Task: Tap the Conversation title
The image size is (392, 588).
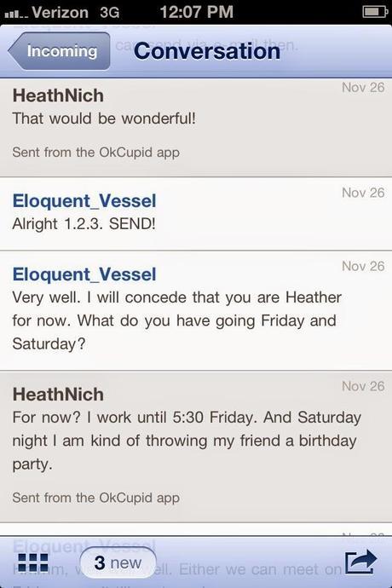Action: 207,50
